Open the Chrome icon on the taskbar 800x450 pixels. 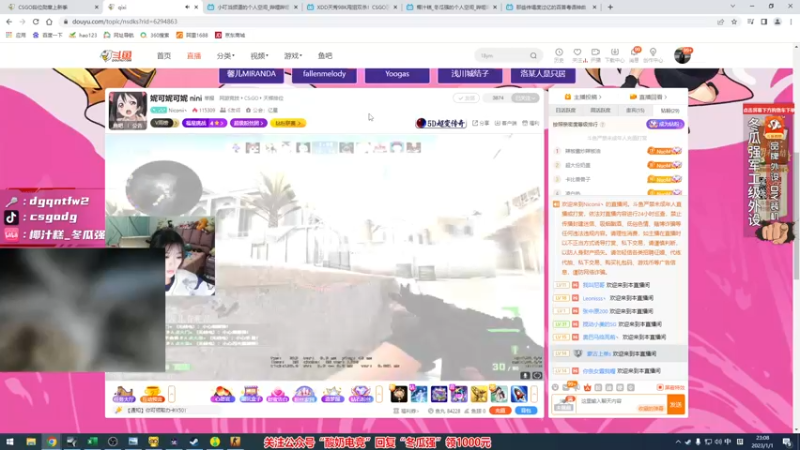pos(52,441)
